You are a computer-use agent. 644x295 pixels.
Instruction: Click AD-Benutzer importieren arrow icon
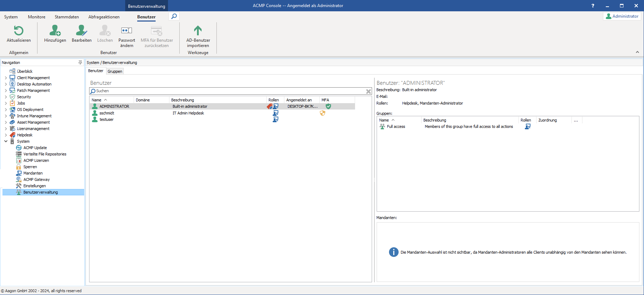198,31
